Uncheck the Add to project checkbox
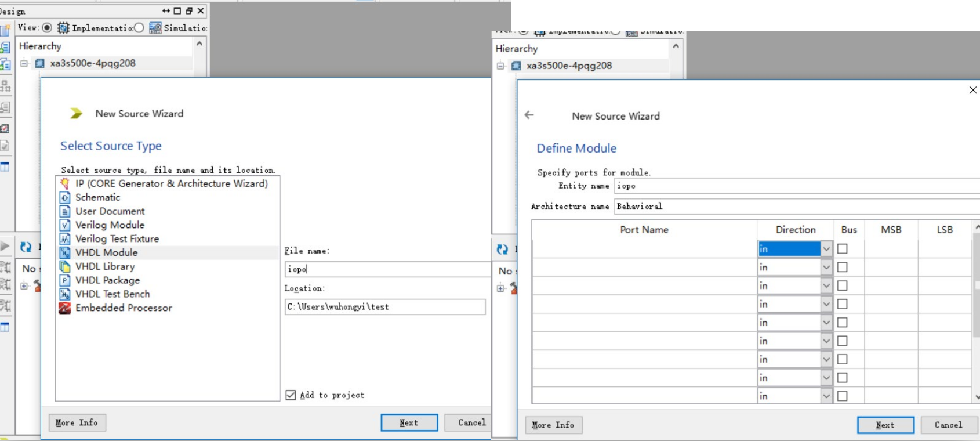The height and width of the screenshot is (441, 980). pyautogui.click(x=291, y=395)
